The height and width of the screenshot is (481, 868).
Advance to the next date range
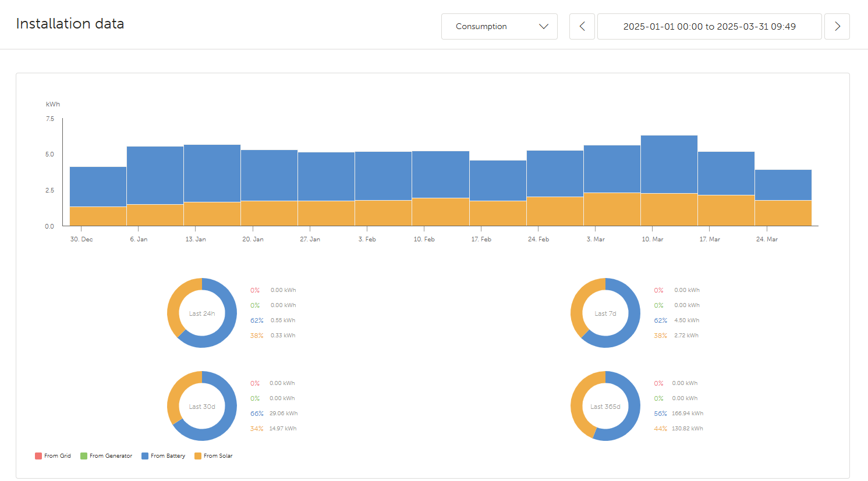click(x=837, y=27)
